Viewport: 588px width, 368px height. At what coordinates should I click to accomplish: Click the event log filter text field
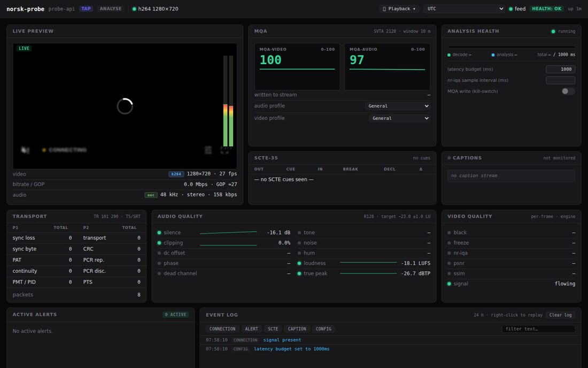(538, 329)
